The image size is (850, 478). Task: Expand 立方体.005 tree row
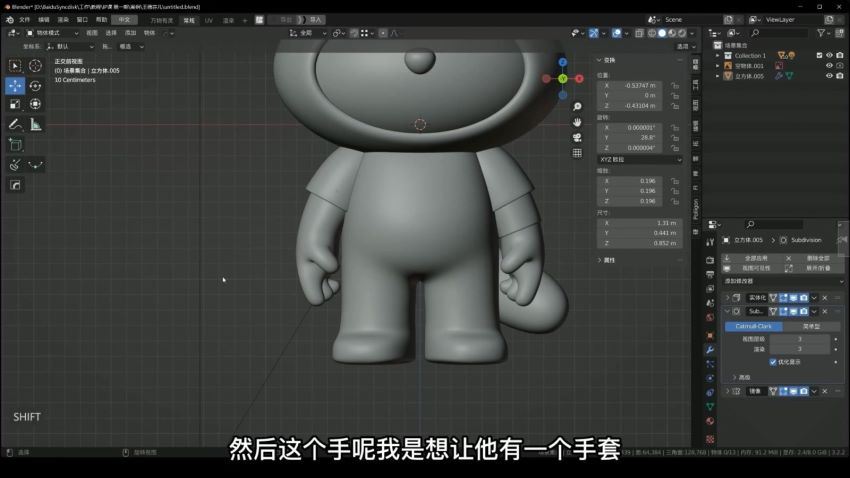tap(718, 76)
